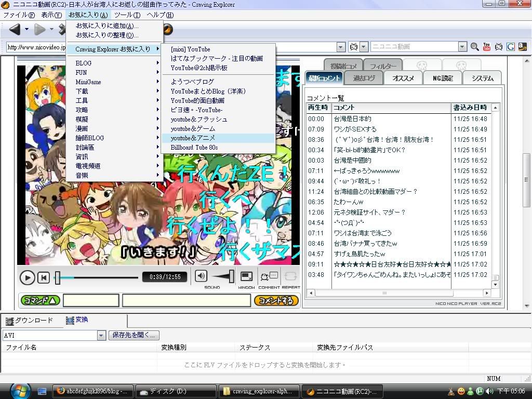
Task: Click in the ニコニコ動画 search field
Action: [414, 47]
